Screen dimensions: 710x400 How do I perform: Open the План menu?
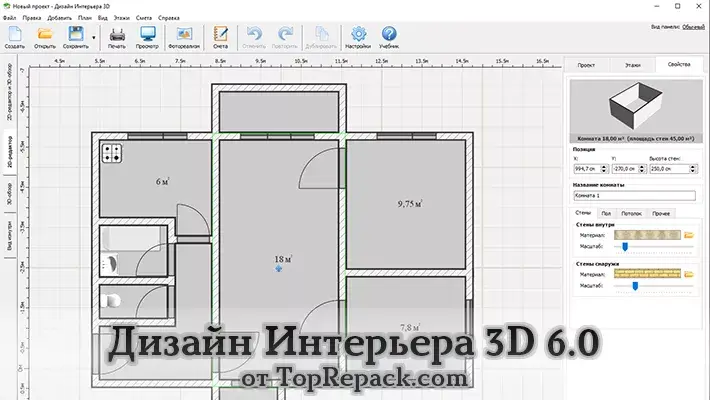[x=85, y=18]
